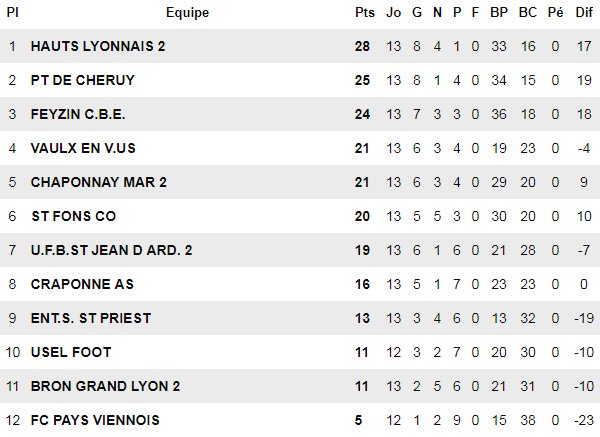The image size is (600, 437).
Task: Click the USEL FOOT team name
Action: [71, 352]
